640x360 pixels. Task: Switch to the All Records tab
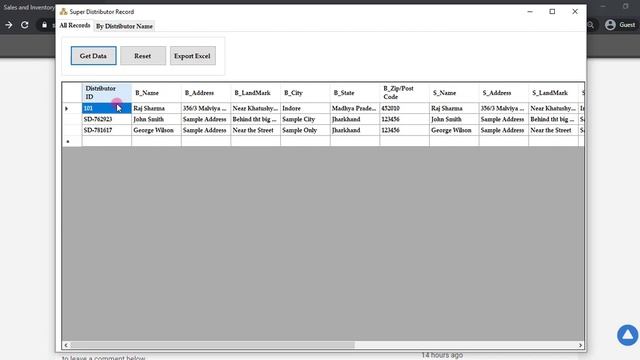tap(75, 25)
